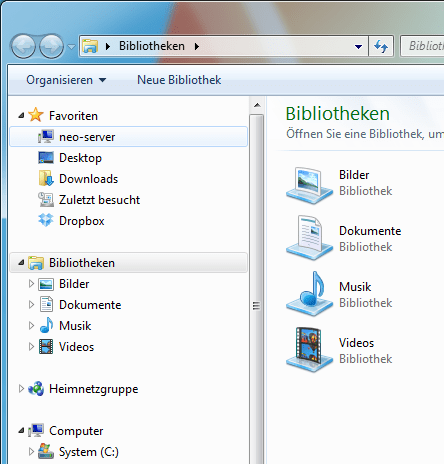Select the neo-server computer icon
Image resolution: width=444 pixels, height=464 pixels.
(x=46, y=137)
